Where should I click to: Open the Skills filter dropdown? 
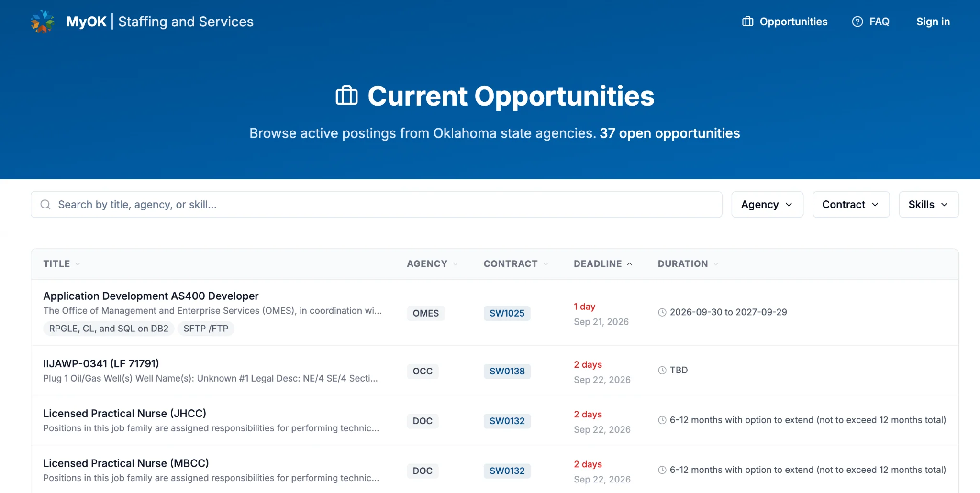pyautogui.click(x=928, y=205)
